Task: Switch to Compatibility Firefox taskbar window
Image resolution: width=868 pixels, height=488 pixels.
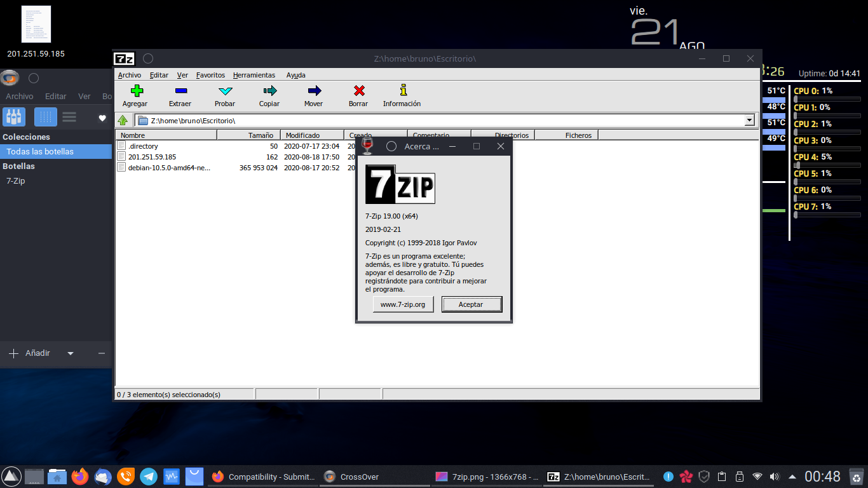Action: [263, 477]
